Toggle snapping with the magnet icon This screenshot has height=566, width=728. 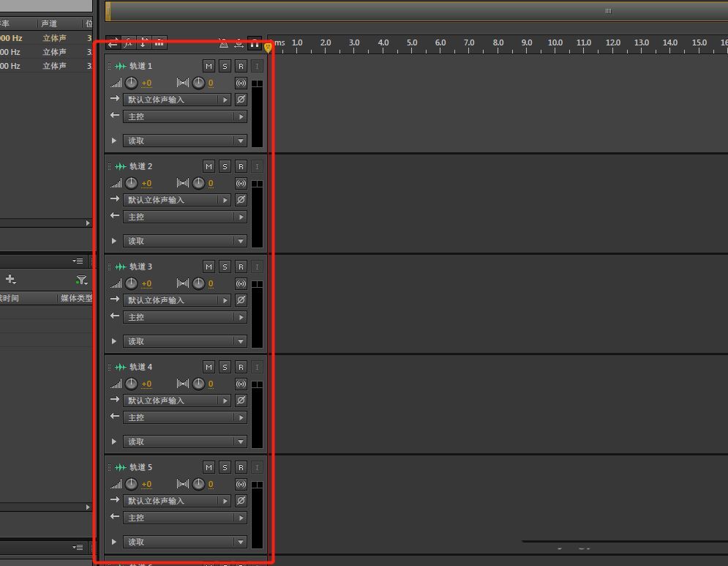pyautogui.click(x=254, y=43)
